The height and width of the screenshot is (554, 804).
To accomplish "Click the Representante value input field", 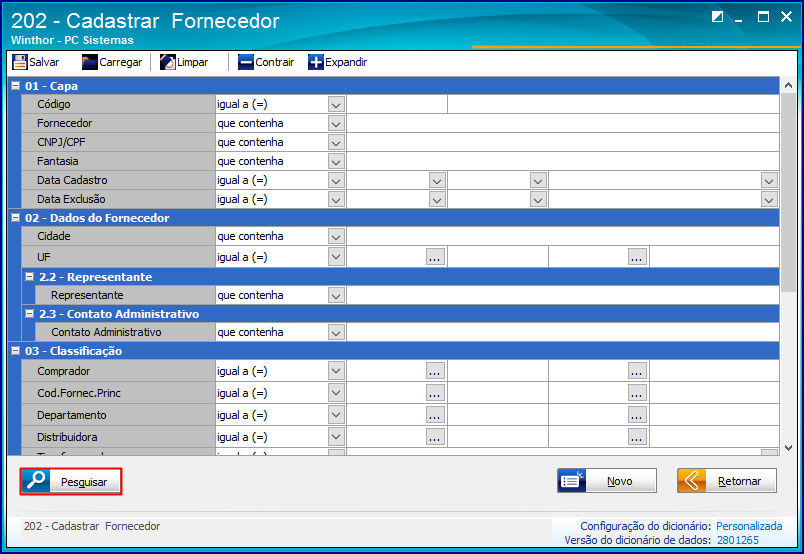I will point(563,295).
